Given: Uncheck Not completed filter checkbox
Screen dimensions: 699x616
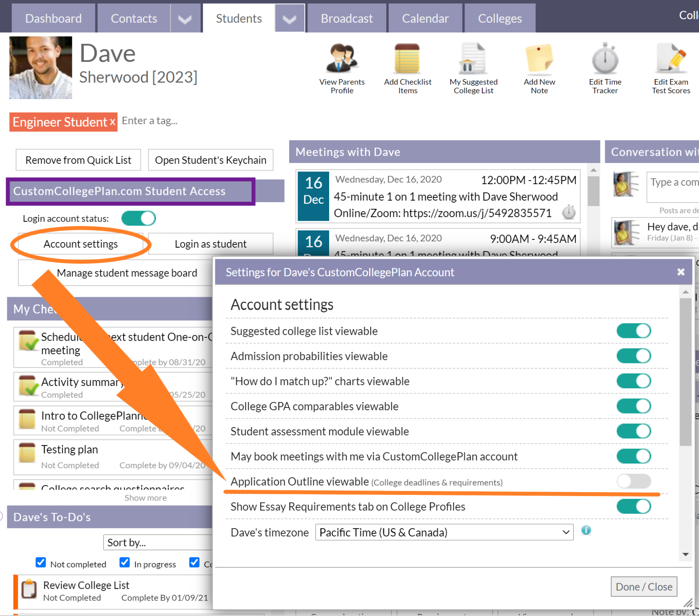Looking at the screenshot, I should pyautogui.click(x=41, y=562).
